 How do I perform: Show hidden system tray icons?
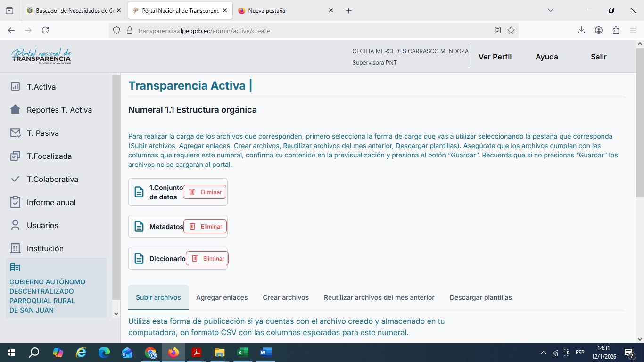pyautogui.click(x=543, y=353)
